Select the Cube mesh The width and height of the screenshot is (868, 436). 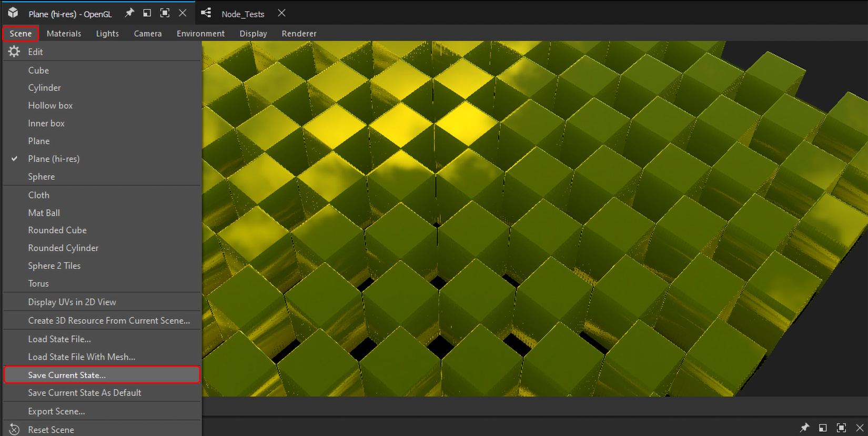[x=103, y=70]
